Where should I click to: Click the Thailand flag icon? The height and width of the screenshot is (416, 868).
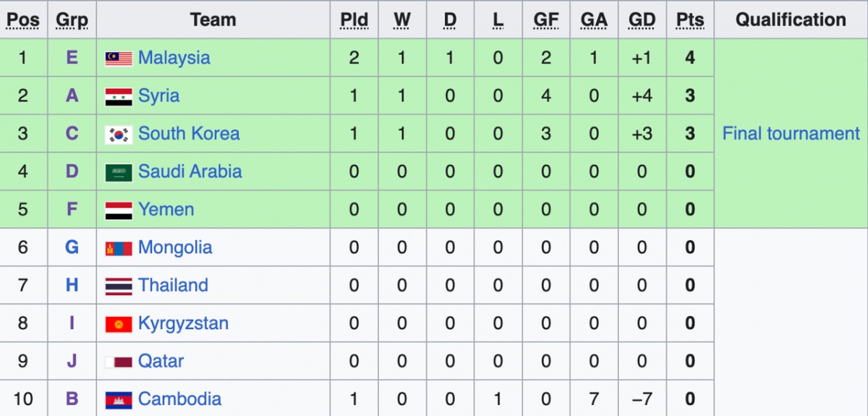119,286
